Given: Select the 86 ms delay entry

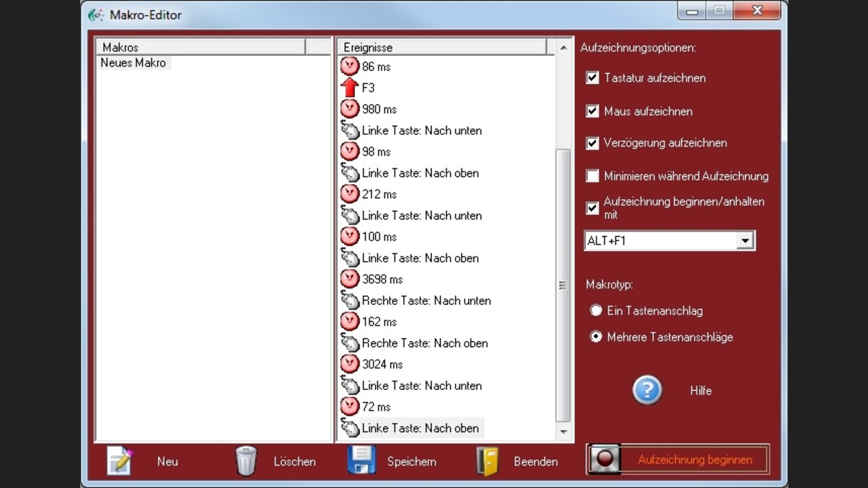Looking at the screenshot, I should (376, 67).
